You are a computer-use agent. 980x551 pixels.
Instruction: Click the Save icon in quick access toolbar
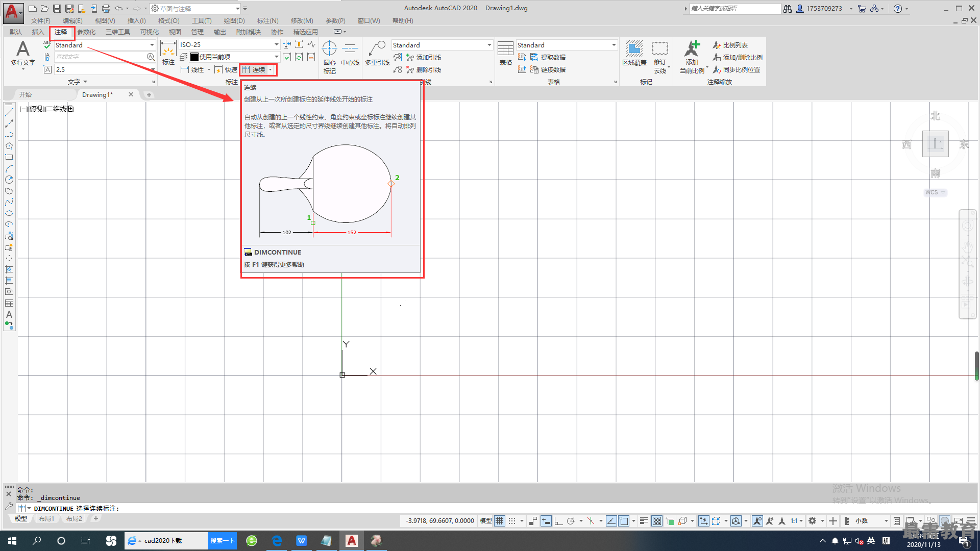(57, 9)
